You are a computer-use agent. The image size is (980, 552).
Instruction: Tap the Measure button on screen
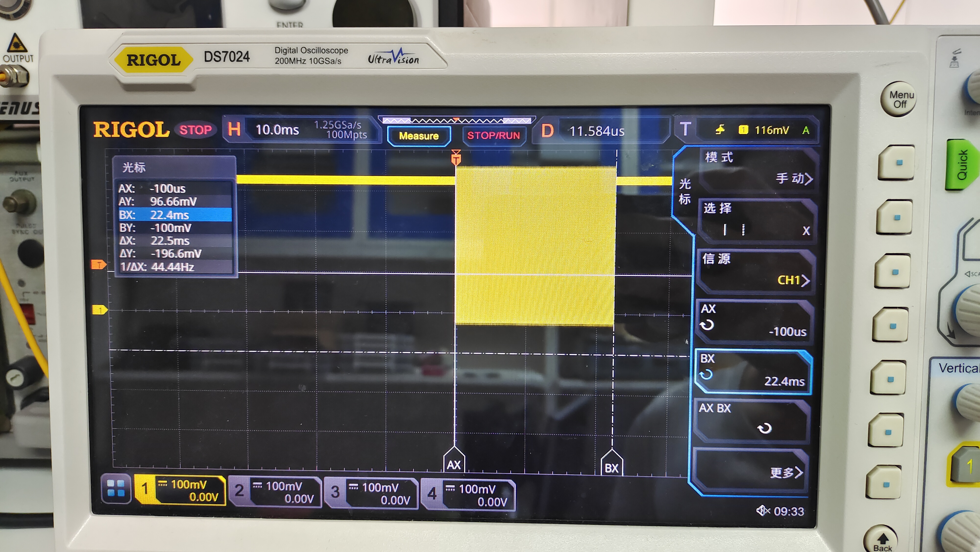coord(418,136)
